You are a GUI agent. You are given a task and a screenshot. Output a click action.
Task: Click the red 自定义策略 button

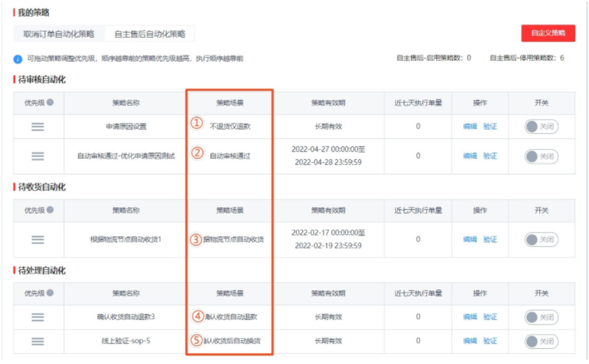tap(548, 33)
